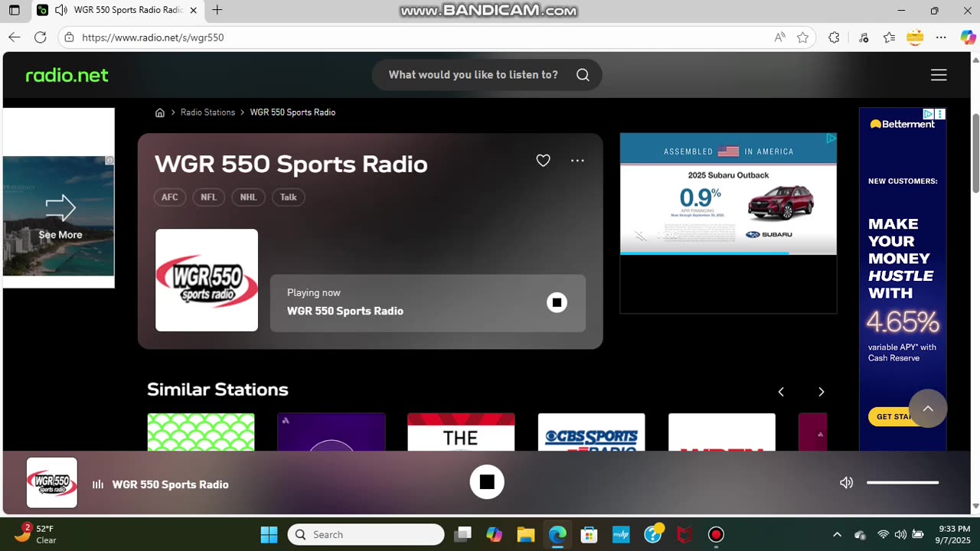Go to home via breadcrumb house icon
The height and width of the screenshot is (551, 980).
pos(160,112)
